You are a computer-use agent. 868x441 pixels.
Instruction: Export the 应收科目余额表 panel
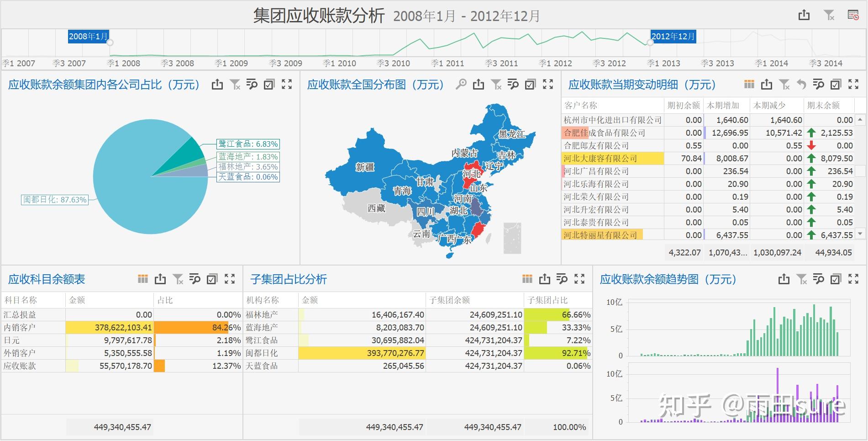[x=160, y=279]
